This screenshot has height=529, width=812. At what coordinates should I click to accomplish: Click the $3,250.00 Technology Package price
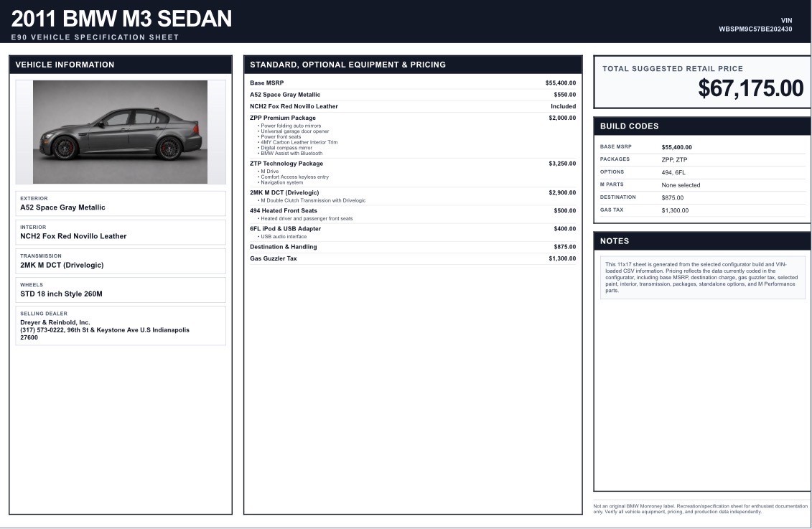562,164
